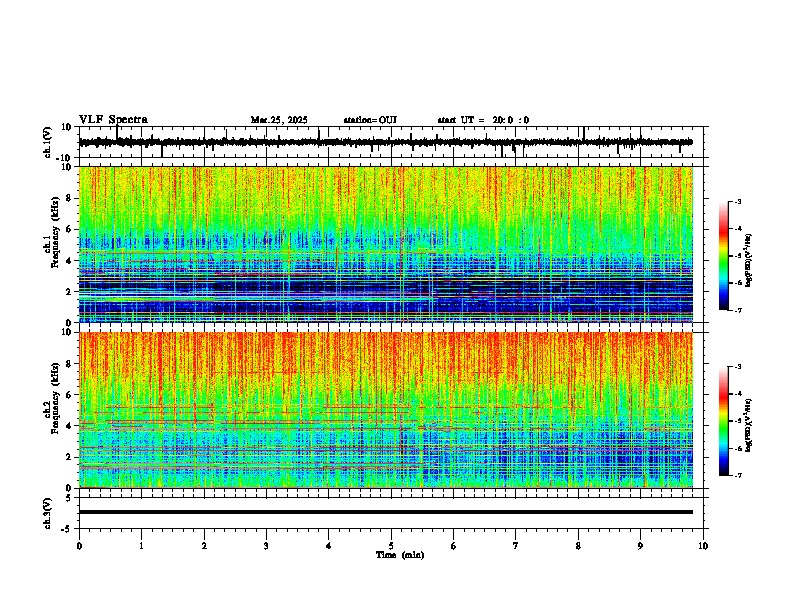
Task: Click the "6" kHz tick on ch.2 frequency axis
Action: pyautogui.click(x=69, y=395)
